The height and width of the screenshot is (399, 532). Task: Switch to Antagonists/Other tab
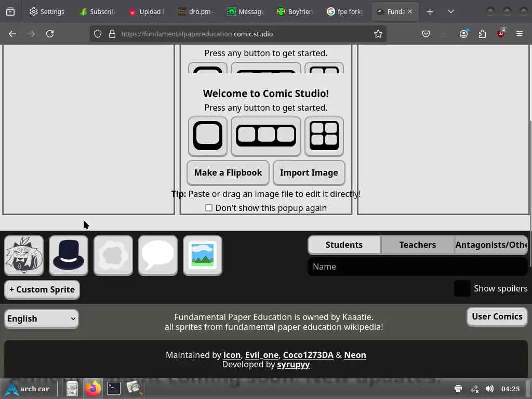click(491, 245)
